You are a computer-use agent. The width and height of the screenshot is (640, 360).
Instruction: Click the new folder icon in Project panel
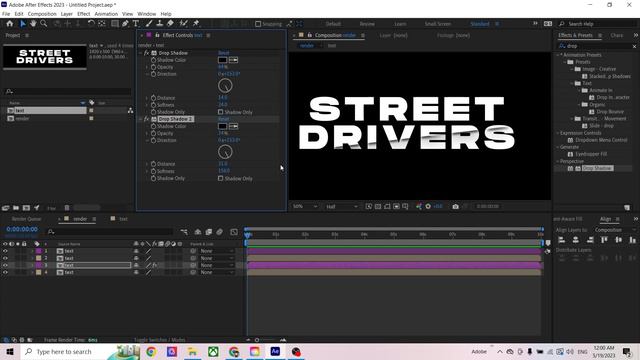tap(16, 208)
